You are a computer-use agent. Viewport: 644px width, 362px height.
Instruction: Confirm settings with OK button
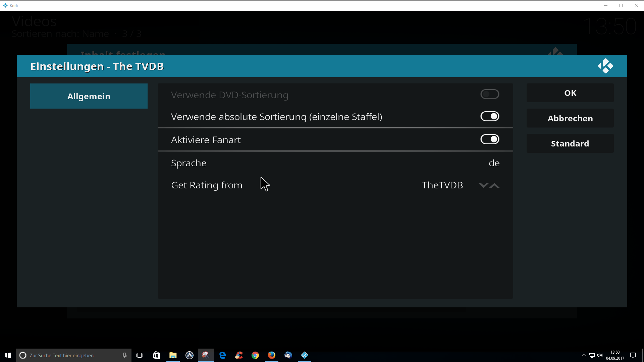click(x=570, y=93)
